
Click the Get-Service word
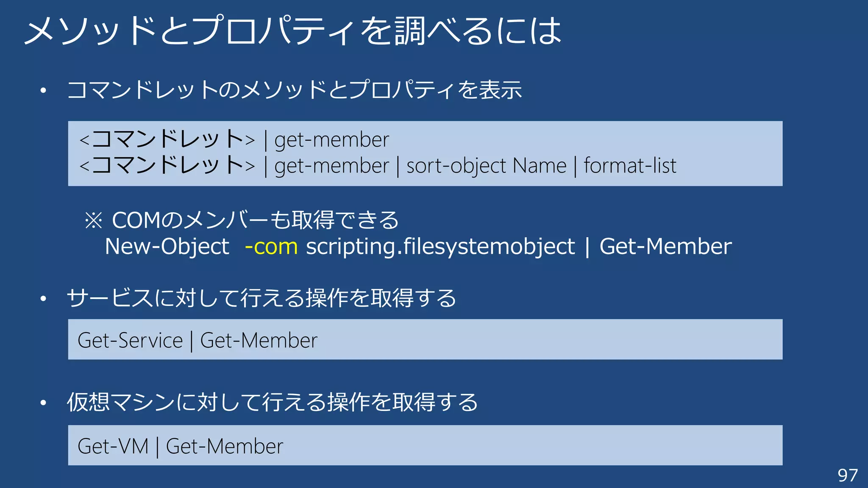tap(130, 341)
